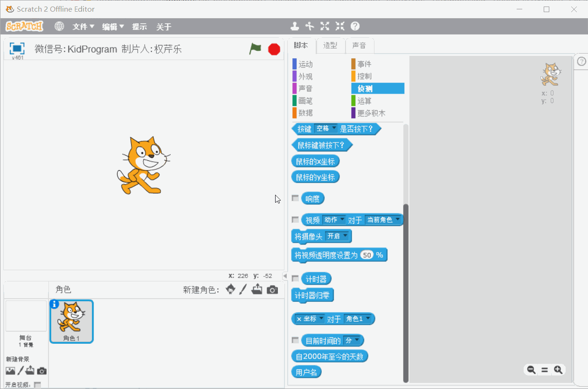Click the cat sprite on stage

click(x=143, y=165)
